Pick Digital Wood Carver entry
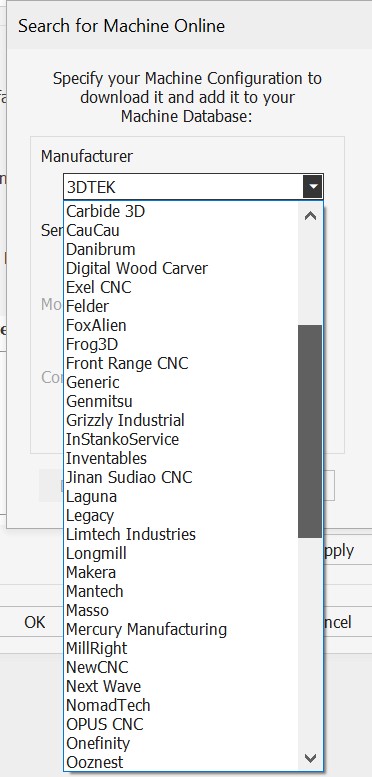The width and height of the screenshot is (372, 777). tap(182, 269)
